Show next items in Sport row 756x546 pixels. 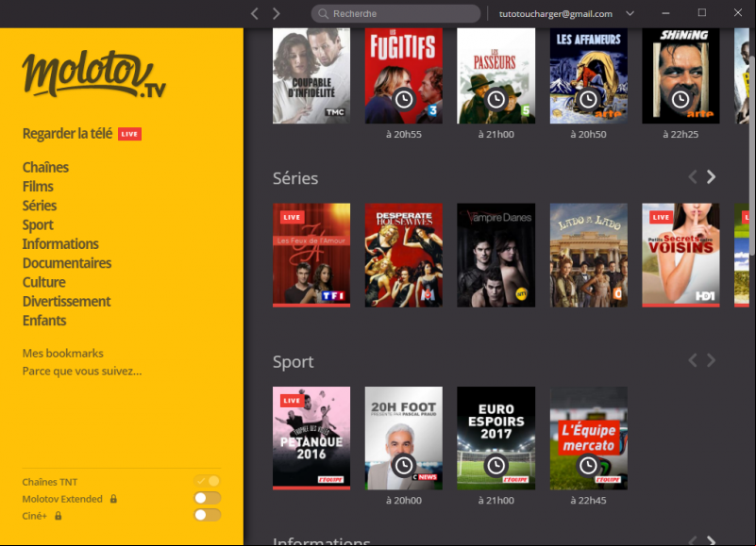pos(711,360)
